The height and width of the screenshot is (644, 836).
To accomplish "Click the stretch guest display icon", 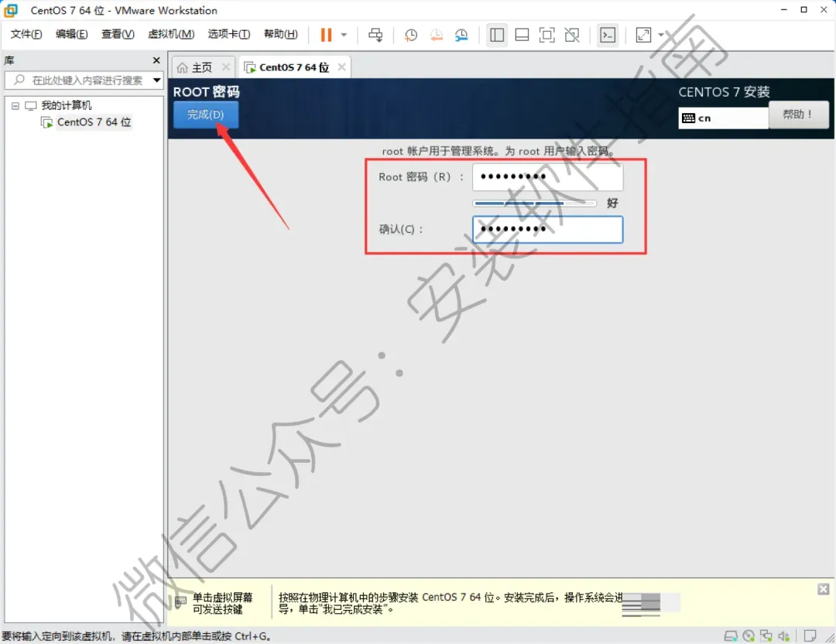I will pos(643,35).
